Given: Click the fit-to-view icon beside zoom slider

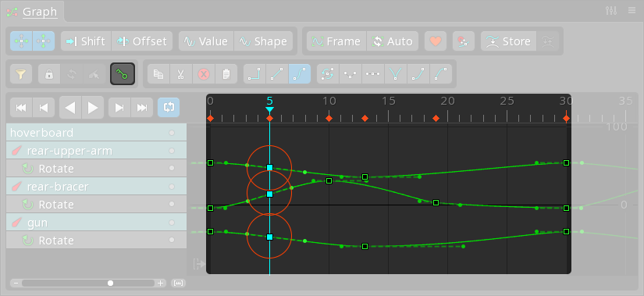Looking at the screenshot, I should 178,284.
